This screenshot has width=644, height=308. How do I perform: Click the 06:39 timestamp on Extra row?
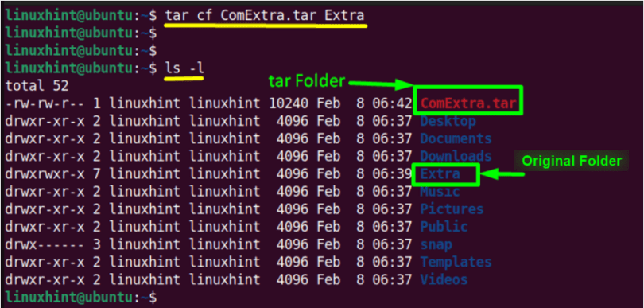click(x=392, y=174)
